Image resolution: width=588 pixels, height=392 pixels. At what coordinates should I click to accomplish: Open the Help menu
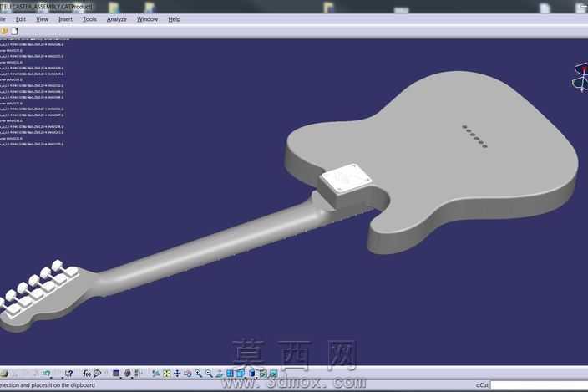click(174, 19)
